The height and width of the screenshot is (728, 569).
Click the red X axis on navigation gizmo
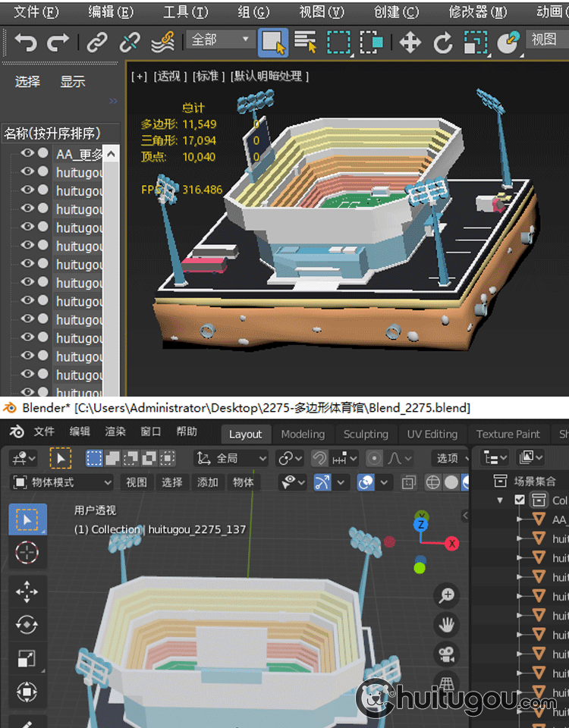[452, 543]
